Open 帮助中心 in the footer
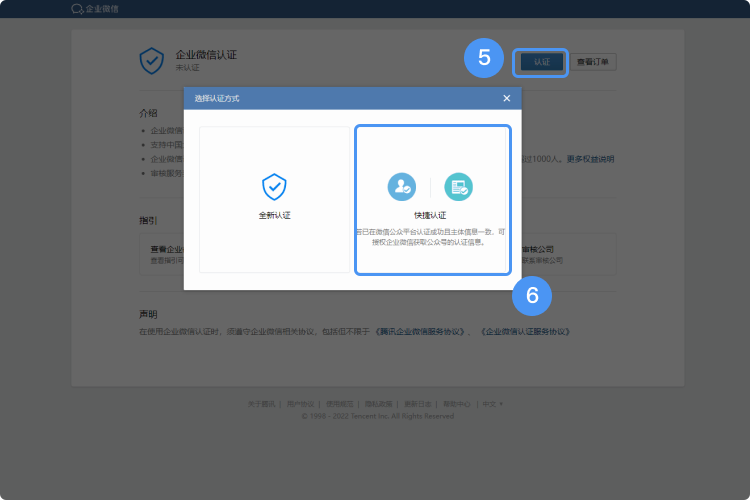 (x=457, y=404)
